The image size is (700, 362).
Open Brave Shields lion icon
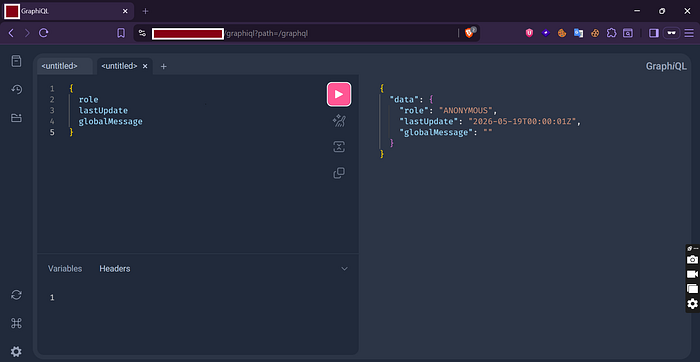469,33
